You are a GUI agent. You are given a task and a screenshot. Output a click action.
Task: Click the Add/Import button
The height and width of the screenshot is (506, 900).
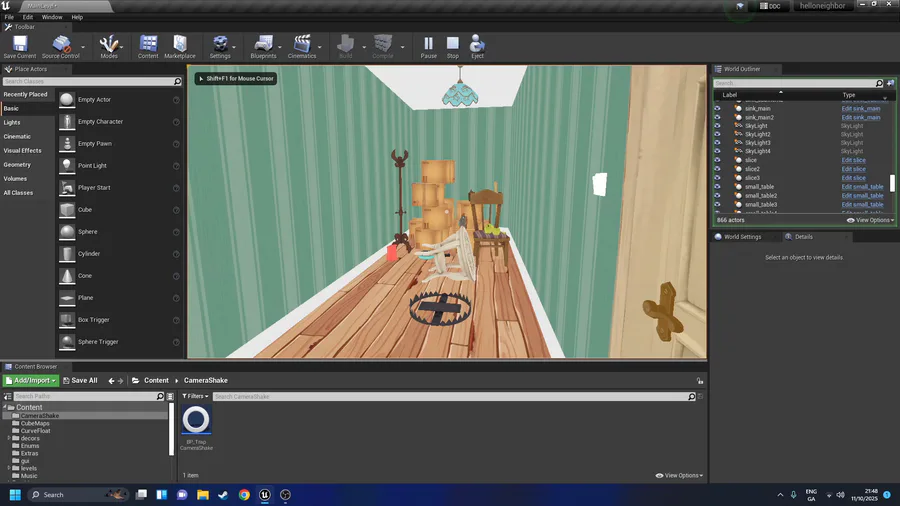coord(30,380)
